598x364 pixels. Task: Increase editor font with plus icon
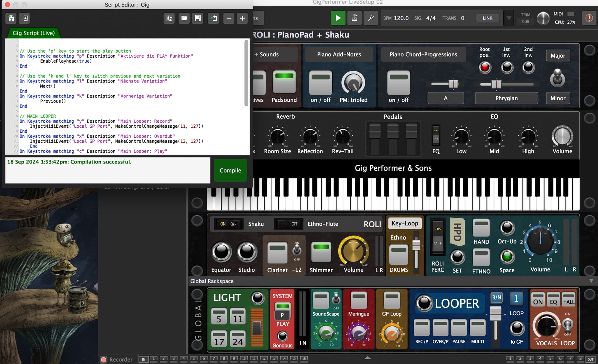[x=242, y=18]
